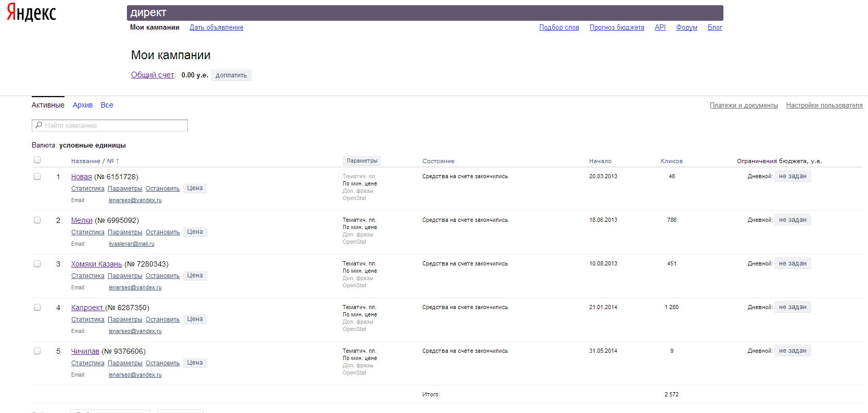Check the box for campaign Новая
Viewport: 868px width, 413px height.
coord(37,177)
